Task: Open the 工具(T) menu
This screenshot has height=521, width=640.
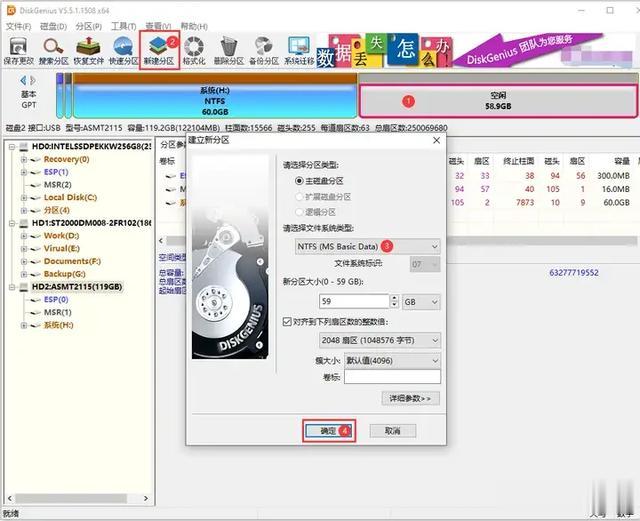Action: coord(124,27)
